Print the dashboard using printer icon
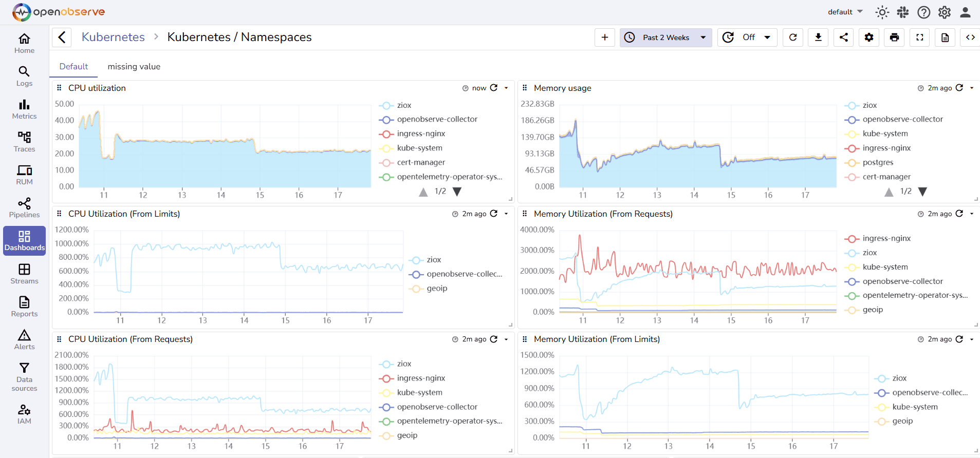 pyautogui.click(x=894, y=37)
